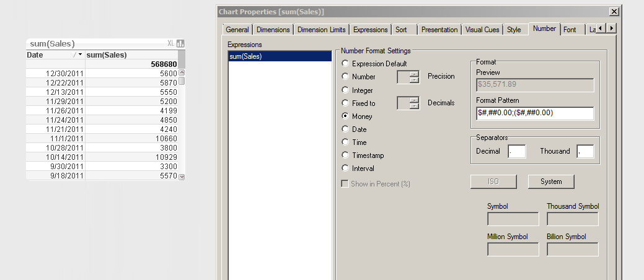Click the ISO button
Viewport: 644px width, 280px height.
[x=493, y=182]
